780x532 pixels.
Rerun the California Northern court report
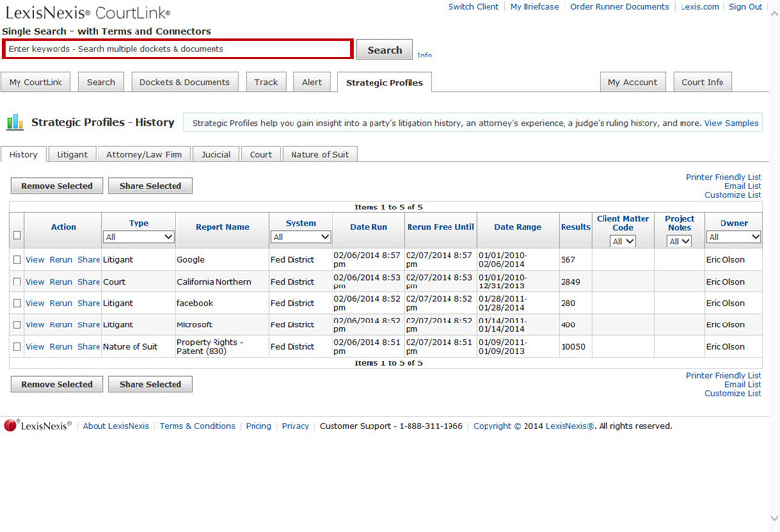click(60, 282)
